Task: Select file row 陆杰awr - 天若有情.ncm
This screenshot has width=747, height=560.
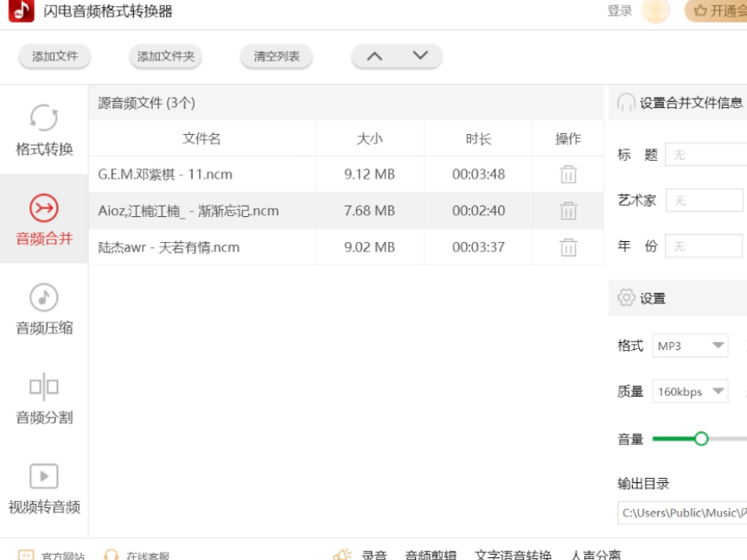Action: coord(347,247)
